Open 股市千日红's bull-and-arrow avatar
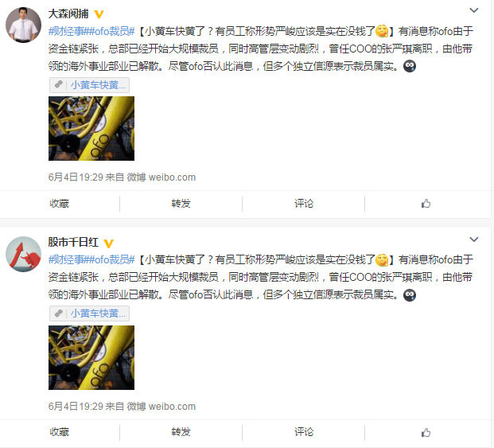 point(23,255)
